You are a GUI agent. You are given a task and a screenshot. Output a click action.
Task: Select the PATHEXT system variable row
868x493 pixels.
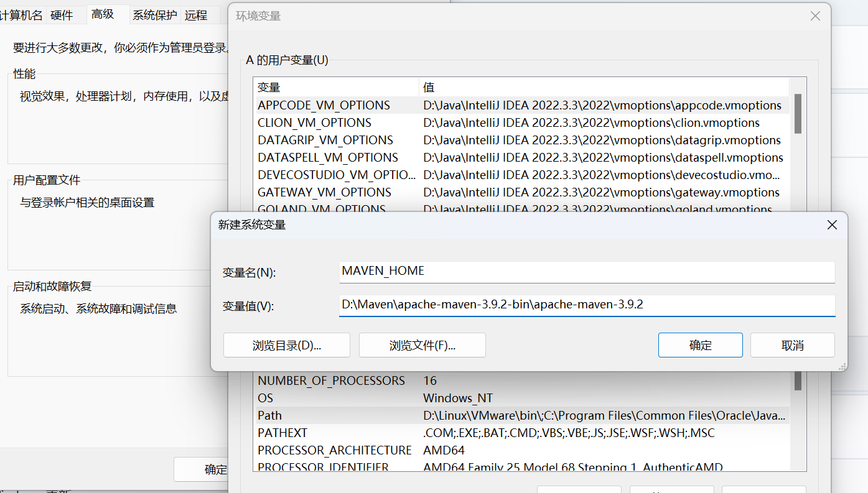tap(523, 433)
